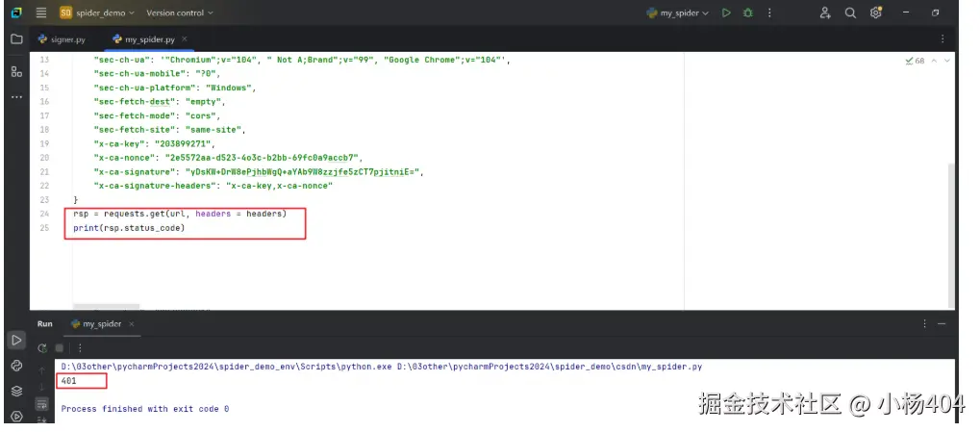Click line number 25 in gutter
Screen dimensions: 980x432
(x=43, y=228)
